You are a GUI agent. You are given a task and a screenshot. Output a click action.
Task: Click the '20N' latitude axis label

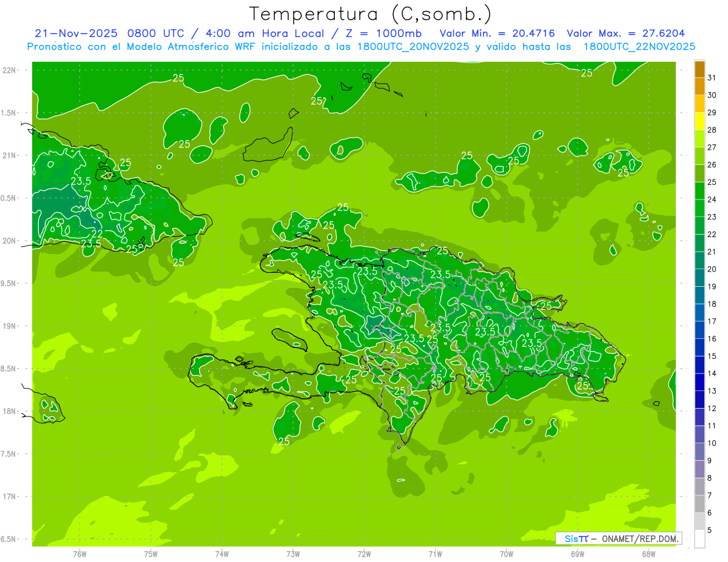pyautogui.click(x=10, y=241)
